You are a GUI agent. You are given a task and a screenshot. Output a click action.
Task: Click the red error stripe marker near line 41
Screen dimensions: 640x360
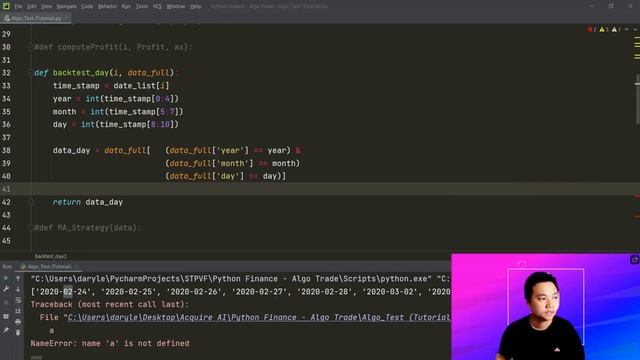[x=637, y=196]
